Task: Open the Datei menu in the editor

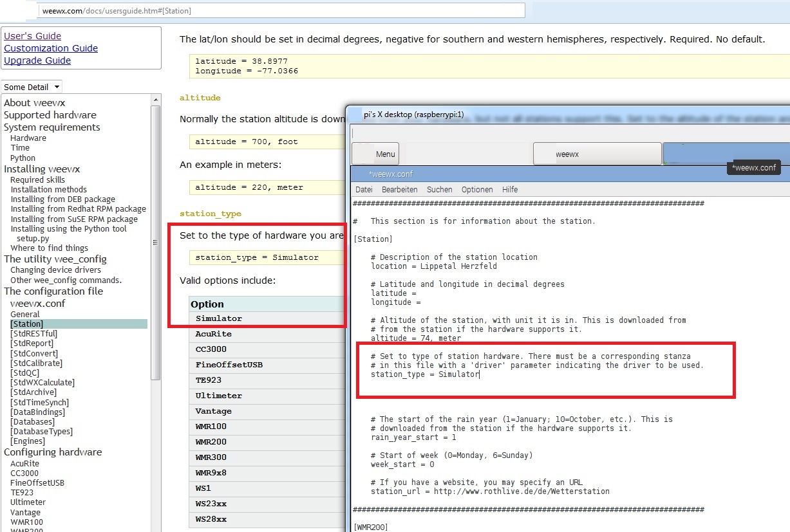Action: (x=364, y=190)
